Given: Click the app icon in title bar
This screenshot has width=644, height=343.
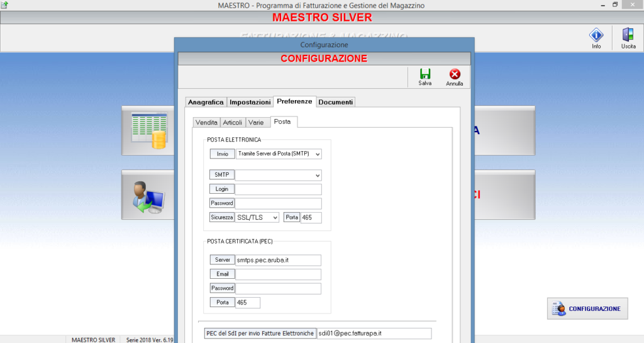Looking at the screenshot, I should [4, 5].
